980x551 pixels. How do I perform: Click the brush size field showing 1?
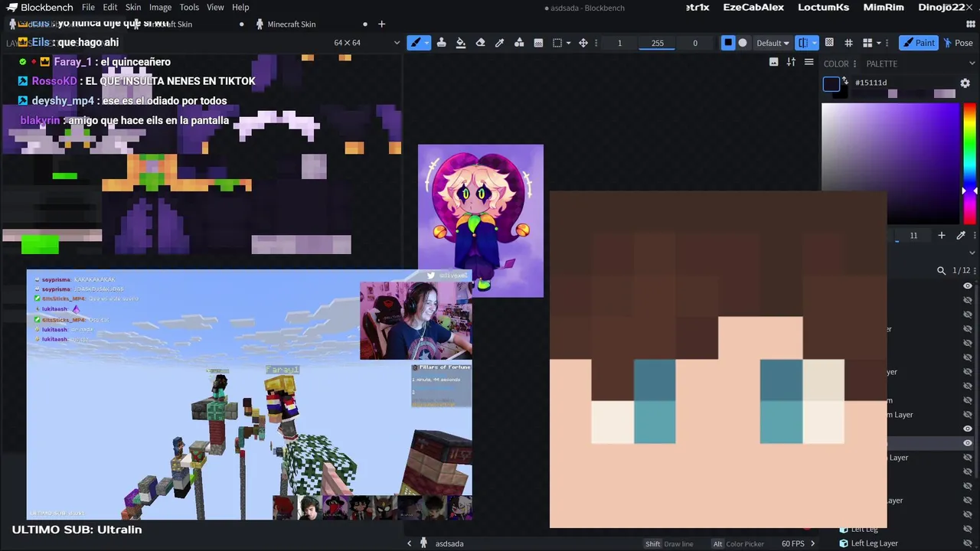tap(619, 43)
